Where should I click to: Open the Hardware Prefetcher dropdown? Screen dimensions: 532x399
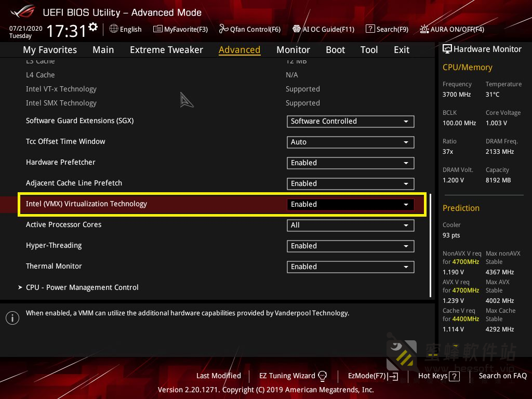351,163
